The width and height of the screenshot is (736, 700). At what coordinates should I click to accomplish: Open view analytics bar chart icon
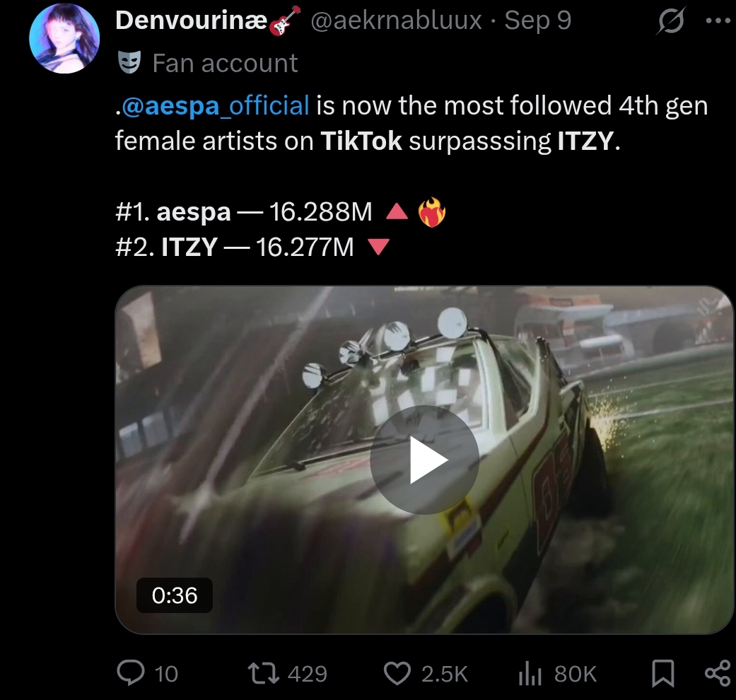[530, 674]
